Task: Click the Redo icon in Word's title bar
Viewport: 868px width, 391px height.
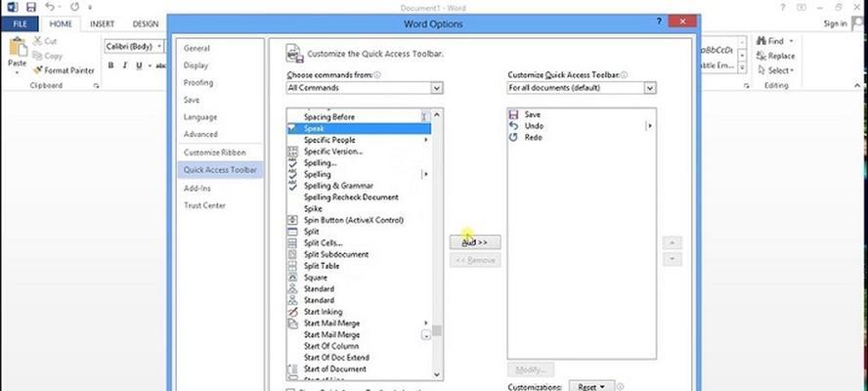Action: [75, 7]
